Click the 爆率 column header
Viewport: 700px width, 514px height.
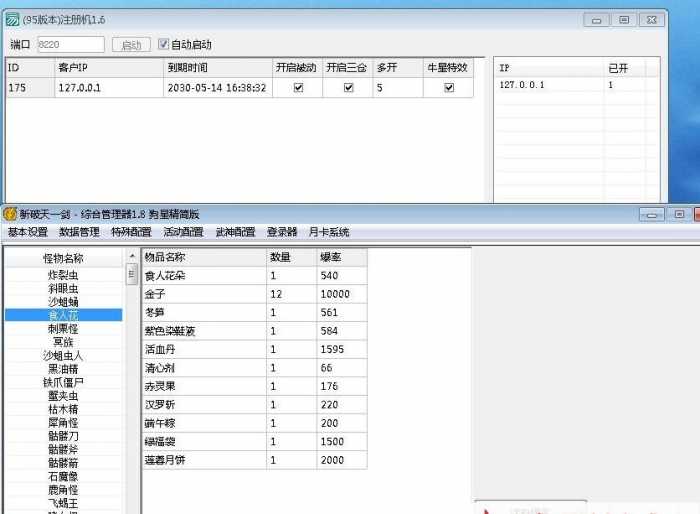342,257
